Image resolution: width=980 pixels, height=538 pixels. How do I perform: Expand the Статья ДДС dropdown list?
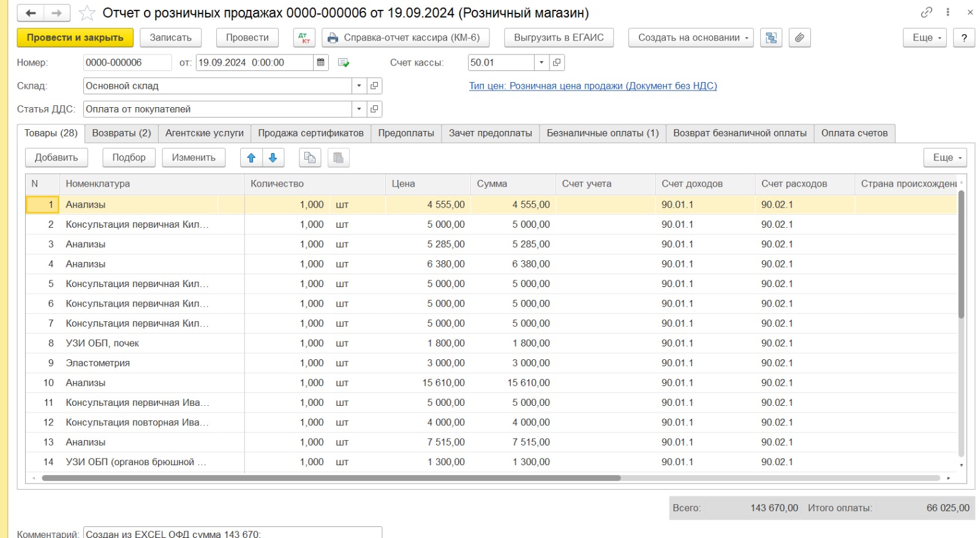[359, 109]
